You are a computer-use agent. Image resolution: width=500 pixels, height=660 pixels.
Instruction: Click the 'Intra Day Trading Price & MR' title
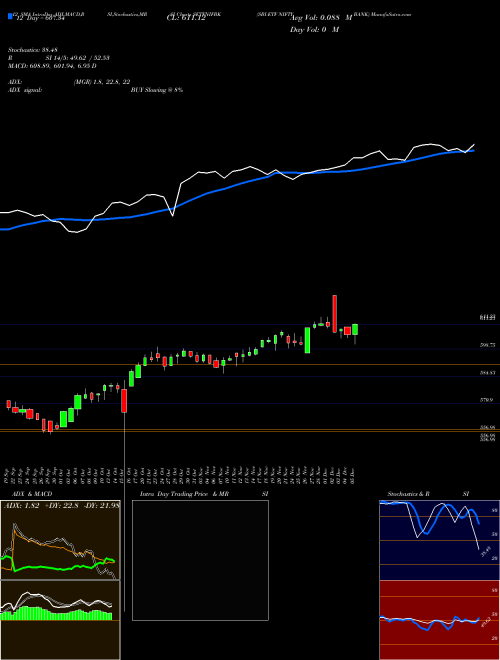click(x=185, y=494)
